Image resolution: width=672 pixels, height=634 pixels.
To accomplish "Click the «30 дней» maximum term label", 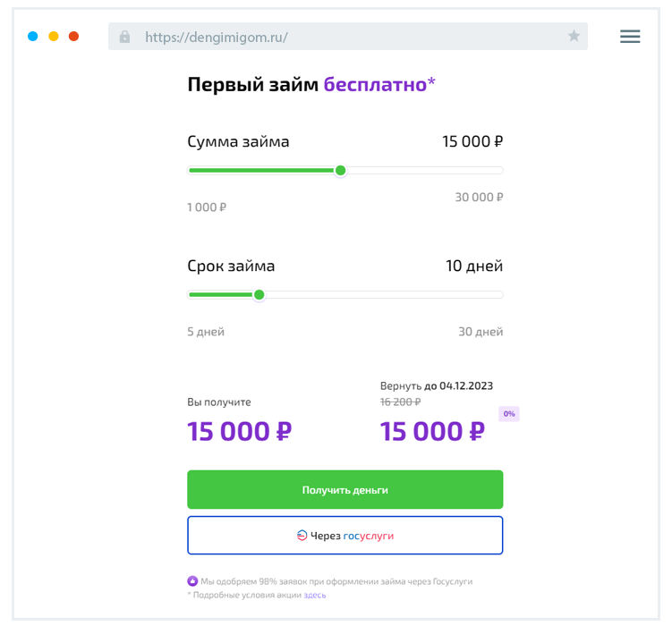I will click(x=481, y=332).
